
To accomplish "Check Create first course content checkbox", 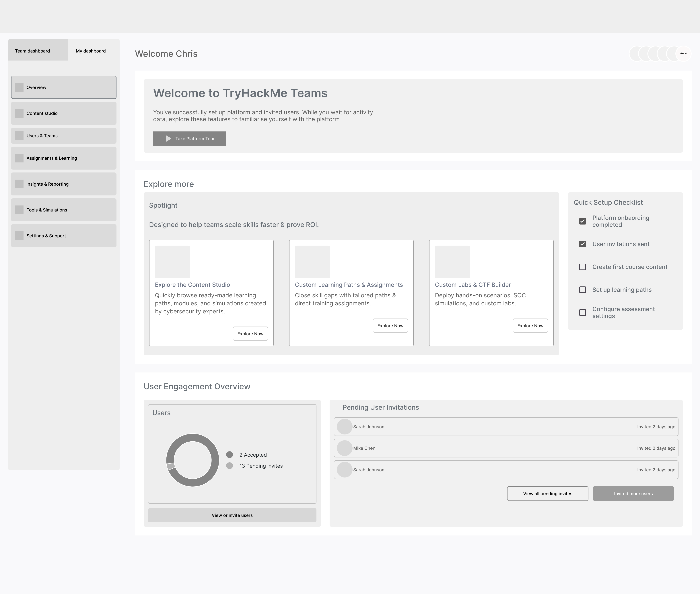I will [x=582, y=267].
